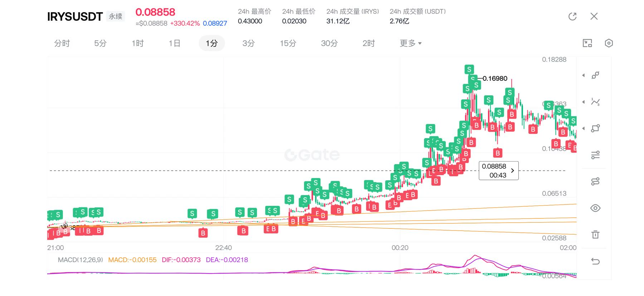Viewport: 644px width, 296px height.
Task: Delete drawings with the trash icon
Action: click(595, 235)
